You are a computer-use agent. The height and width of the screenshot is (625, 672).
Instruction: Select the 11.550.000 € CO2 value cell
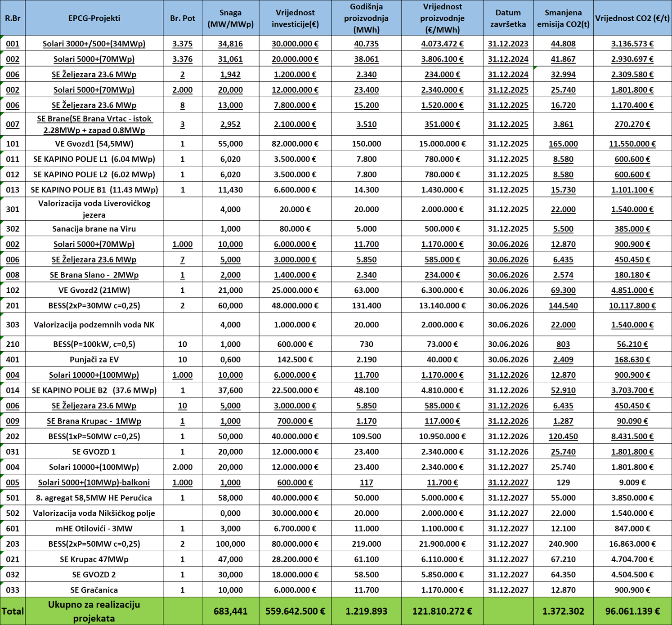[x=632, y=144]
